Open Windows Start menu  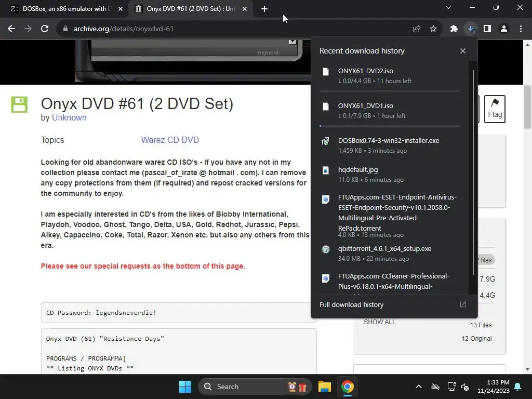pos(185,387)
